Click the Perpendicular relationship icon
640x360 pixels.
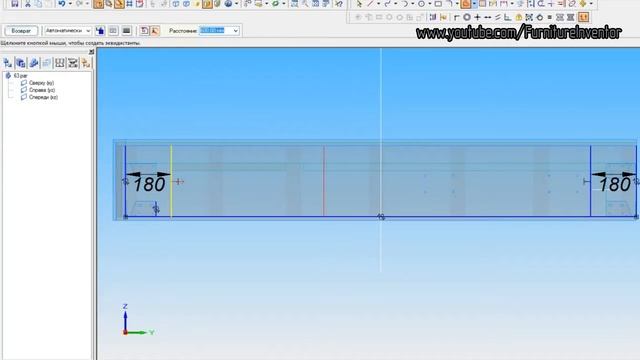point(508,17)
